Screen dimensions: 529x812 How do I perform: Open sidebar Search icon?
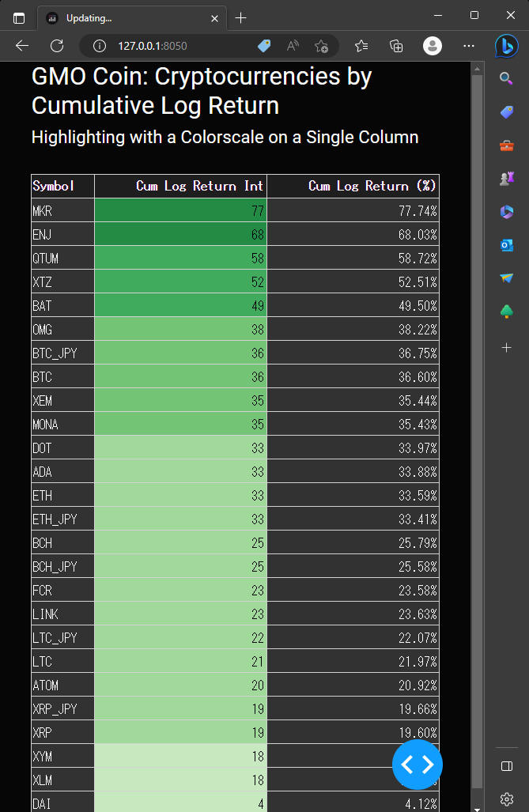(506, 79)
